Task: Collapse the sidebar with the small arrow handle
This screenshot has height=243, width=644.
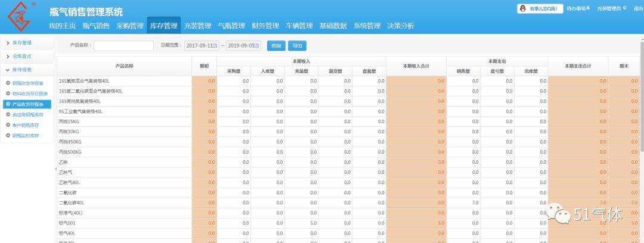Action: coord(55,170)
